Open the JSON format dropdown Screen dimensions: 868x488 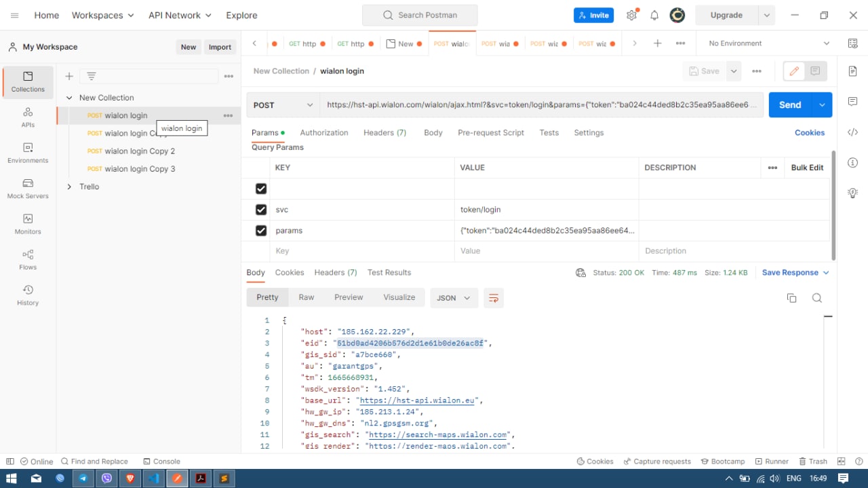click(454, 298)
